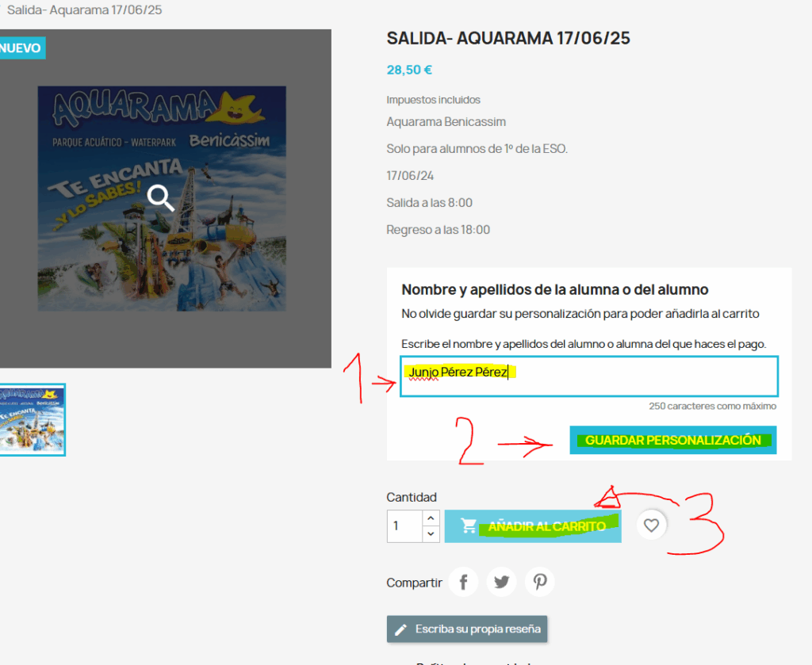Share on Twitter
This screenshot has height=665, width=812.
501,583
